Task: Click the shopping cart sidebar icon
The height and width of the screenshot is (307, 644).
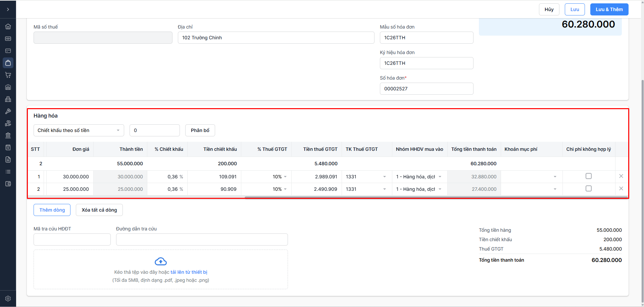Action: pos(8,75)
